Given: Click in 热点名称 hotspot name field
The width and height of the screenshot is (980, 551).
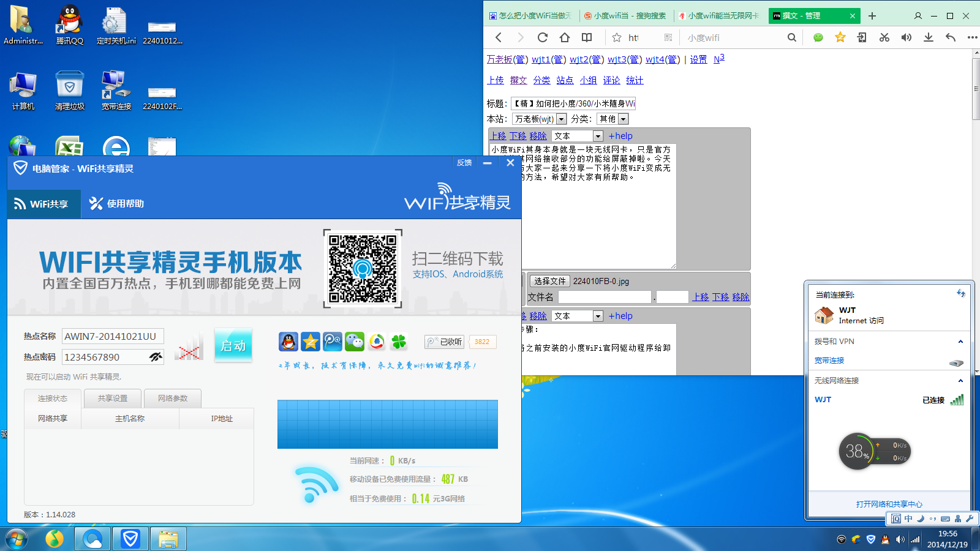Looking at the screenshot, I should pos(113,336).
